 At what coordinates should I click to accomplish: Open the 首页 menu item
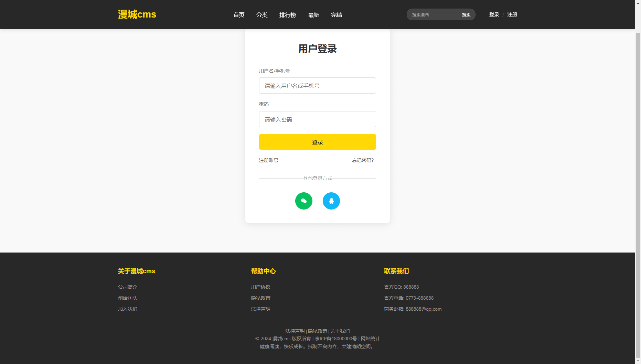(x=239, y=15)
